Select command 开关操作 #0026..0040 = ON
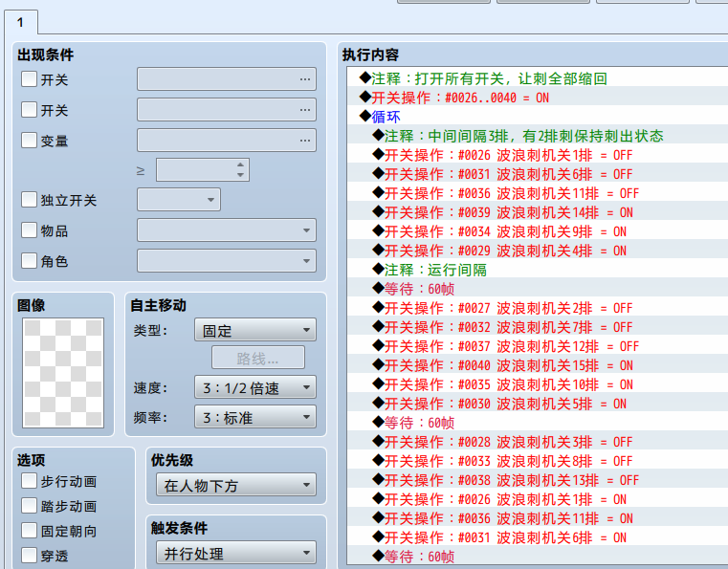This screenshot has height=569, width=728. [x=538, y=98]
